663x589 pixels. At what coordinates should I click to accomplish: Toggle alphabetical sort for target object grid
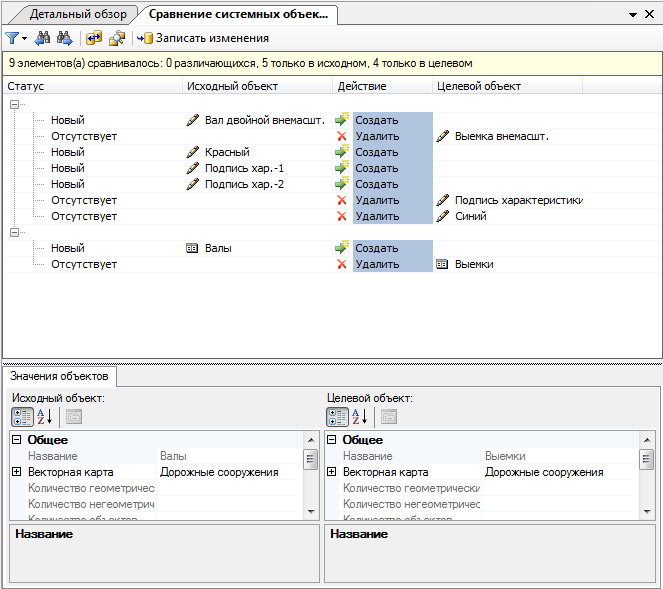pos(359,417)
